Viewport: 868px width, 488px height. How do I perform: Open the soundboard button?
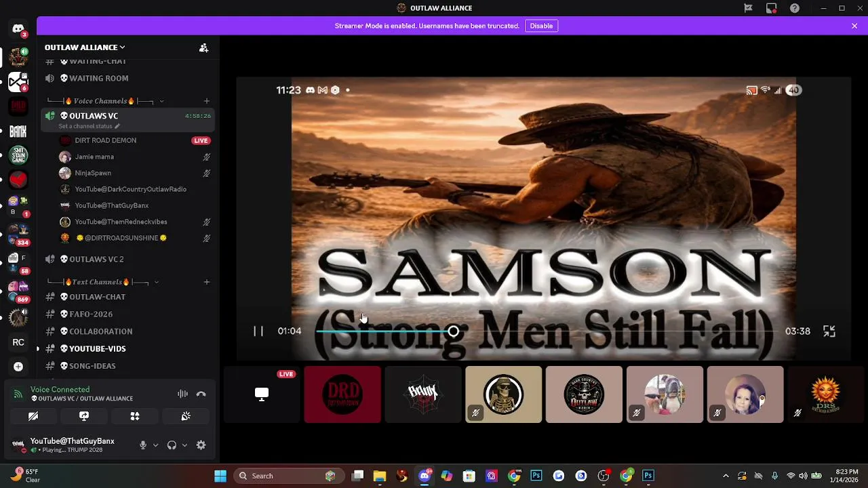(186, 416)
